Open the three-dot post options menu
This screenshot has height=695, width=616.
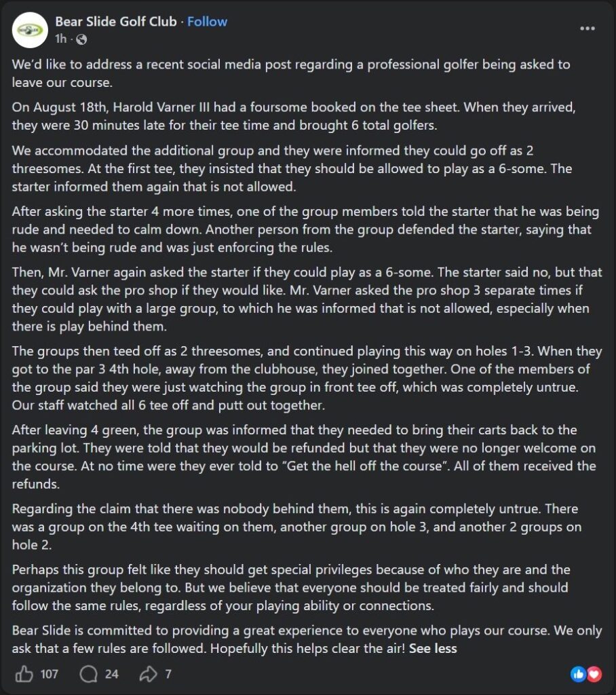(x=588, y=29)
